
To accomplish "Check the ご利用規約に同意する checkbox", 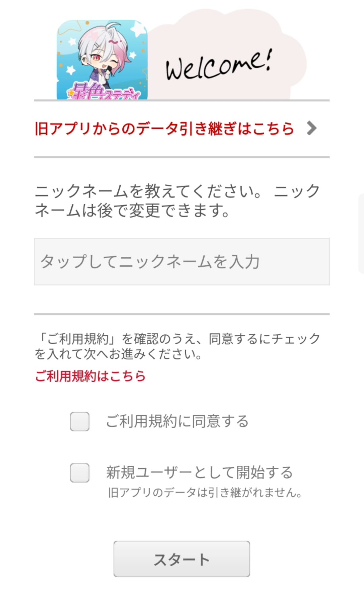I will (x=80, y=421).
